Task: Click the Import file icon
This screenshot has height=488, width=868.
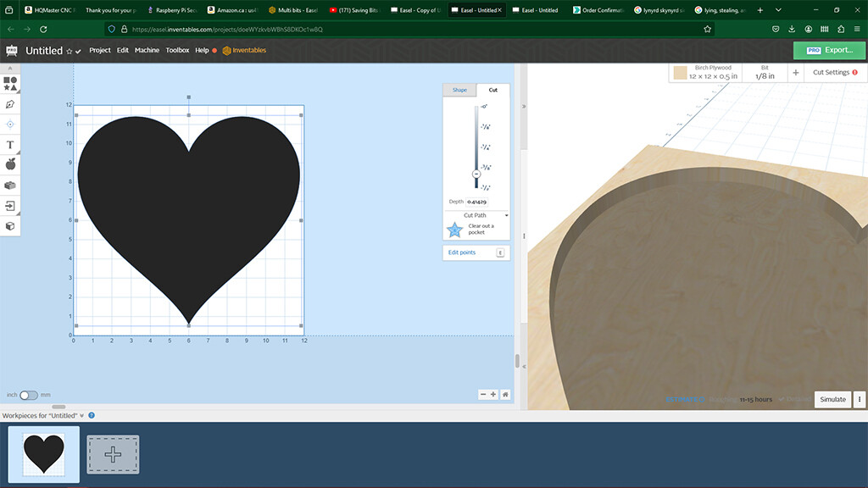Action: (x=10, y=206)
